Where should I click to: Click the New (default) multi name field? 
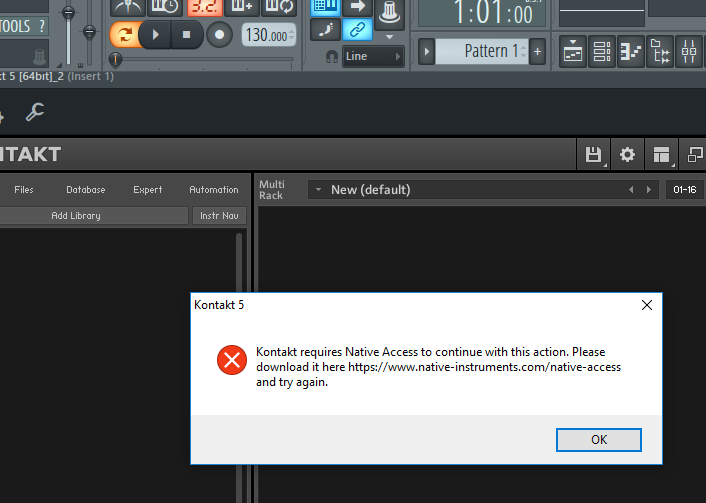click(371, 190)
